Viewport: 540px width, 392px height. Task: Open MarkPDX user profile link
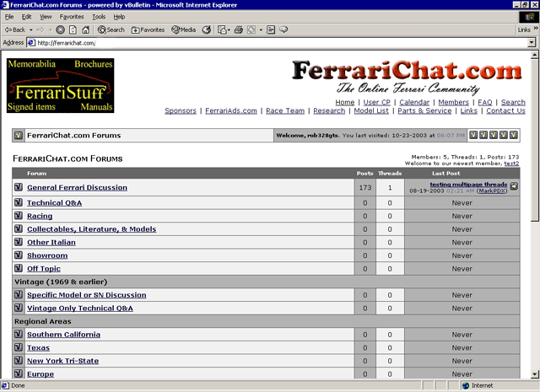pos(492,191)
